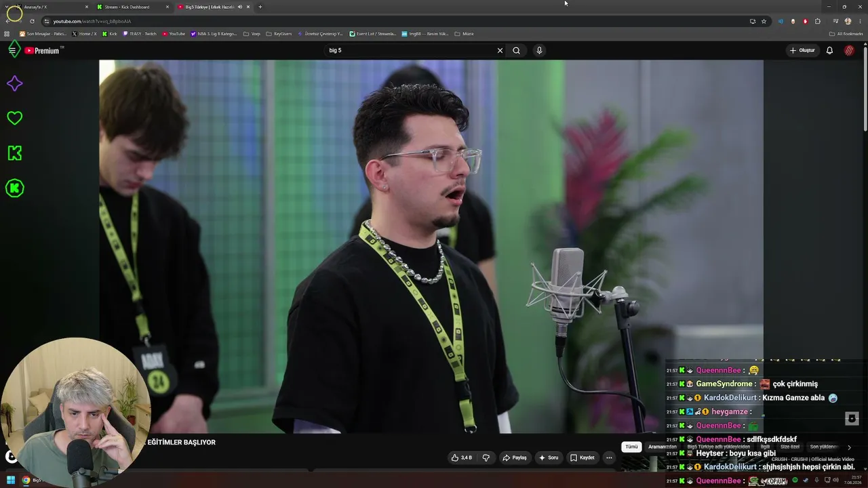
Task: Open Home / X bookmark
Action: [85, 34]
